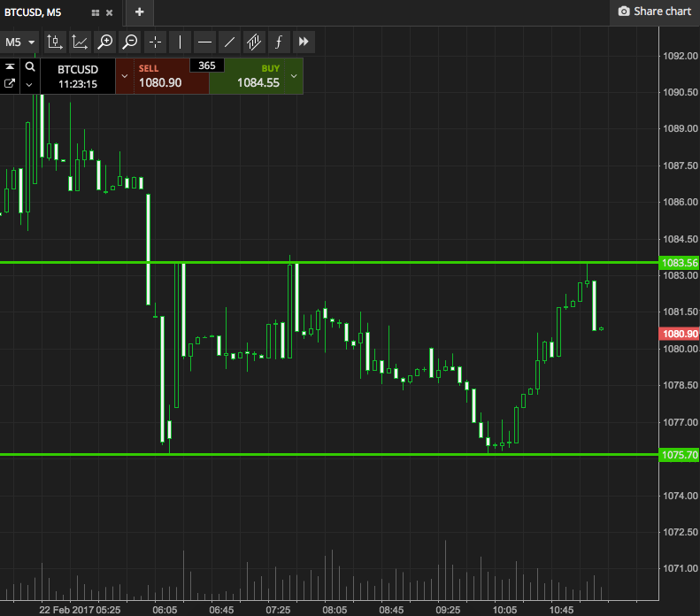700x616 pixels.
Task: Click the Share chart button
Action: coord(654,12)
